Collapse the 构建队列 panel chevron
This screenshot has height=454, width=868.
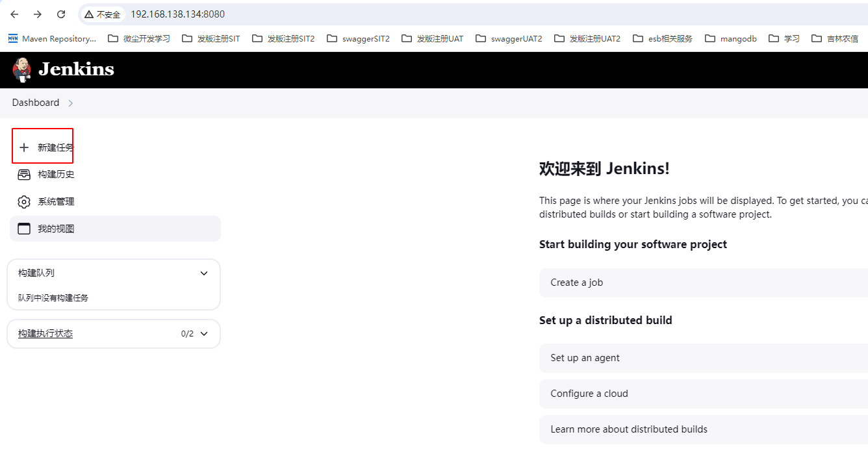(204, 273)
